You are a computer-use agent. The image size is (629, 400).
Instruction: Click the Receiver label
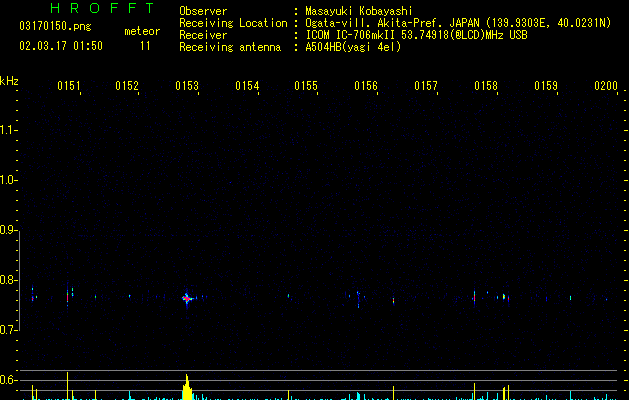pos(203,35)
